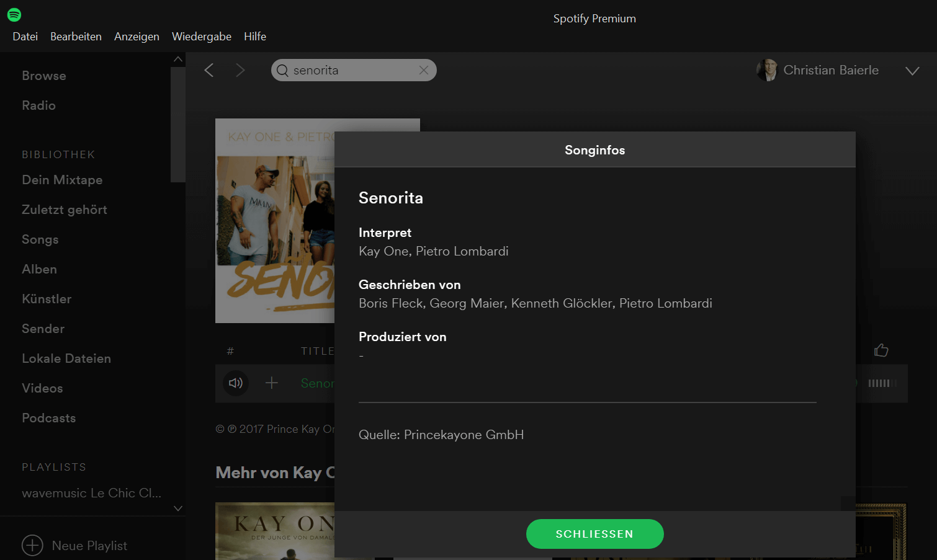Click Kay One, Pietro Lombardi artist text

click(434, 251)
